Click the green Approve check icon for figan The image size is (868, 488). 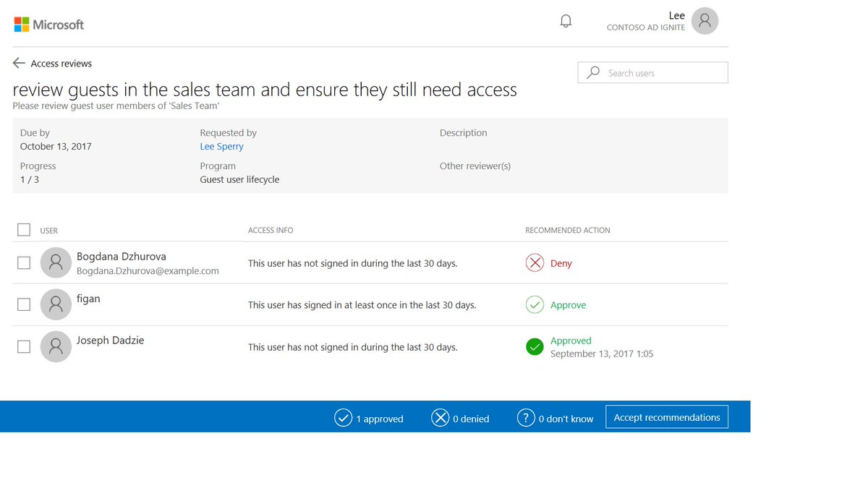point(535,304)
